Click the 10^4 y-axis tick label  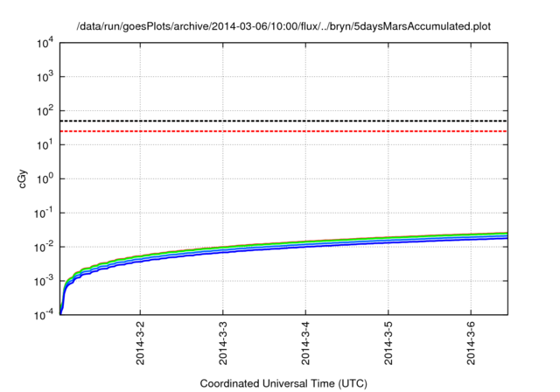[x=45, y=43]
